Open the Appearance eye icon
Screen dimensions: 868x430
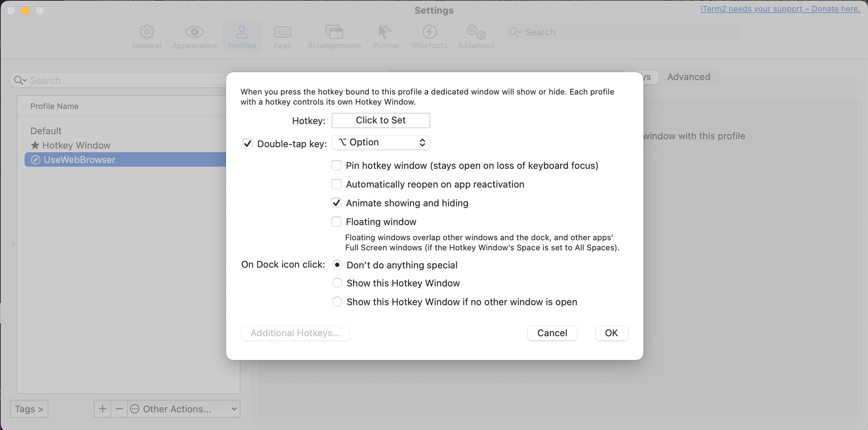194,32
